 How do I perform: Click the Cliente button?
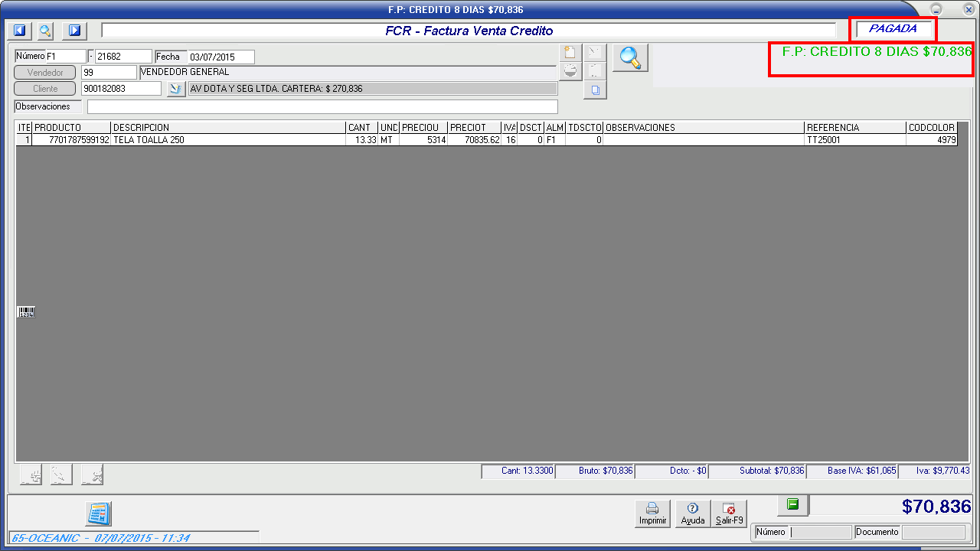(x=45, y=89)
